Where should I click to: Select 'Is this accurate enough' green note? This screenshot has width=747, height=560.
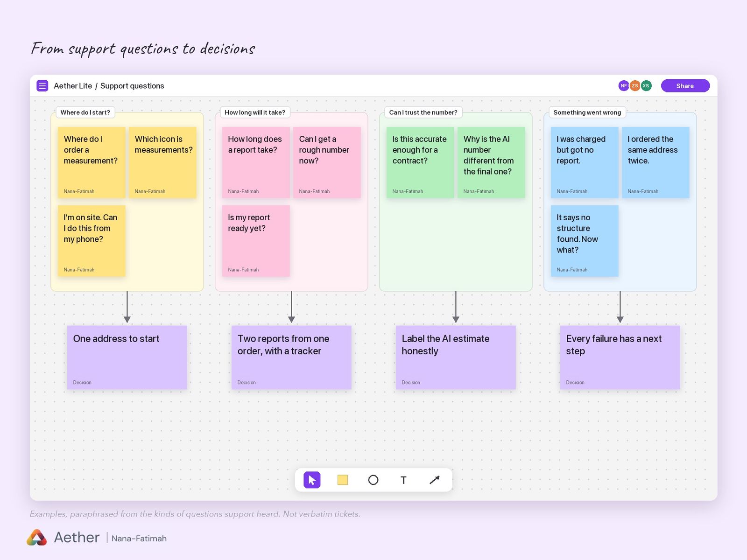tap(420, 162)
